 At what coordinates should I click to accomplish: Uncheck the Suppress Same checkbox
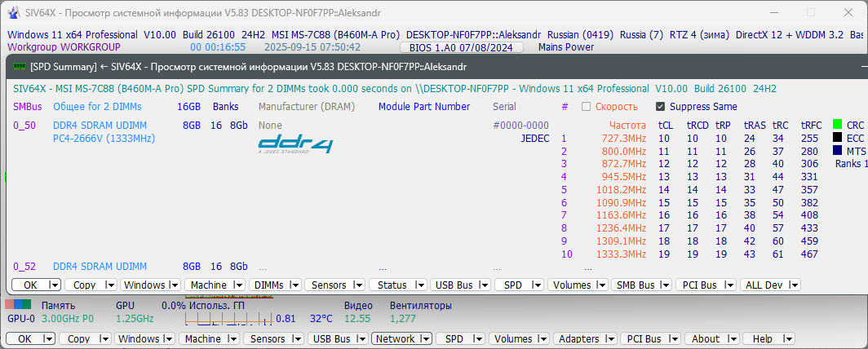coord(660,107)
